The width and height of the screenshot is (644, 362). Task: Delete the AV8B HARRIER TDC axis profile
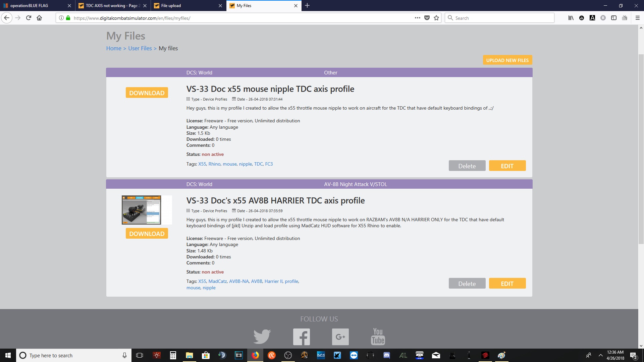467,284
